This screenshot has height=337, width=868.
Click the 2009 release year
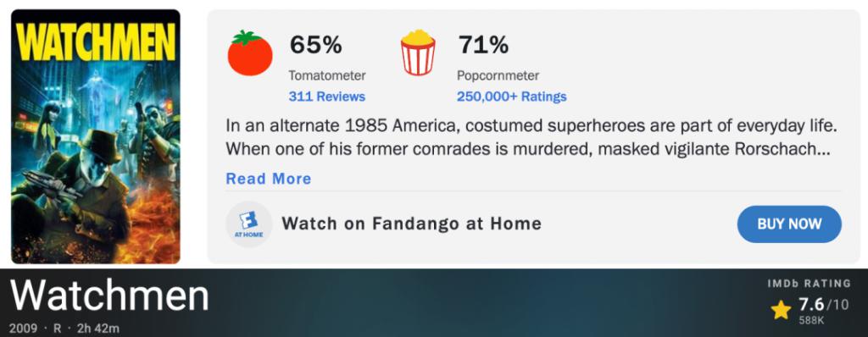click(x=23, y=329)
